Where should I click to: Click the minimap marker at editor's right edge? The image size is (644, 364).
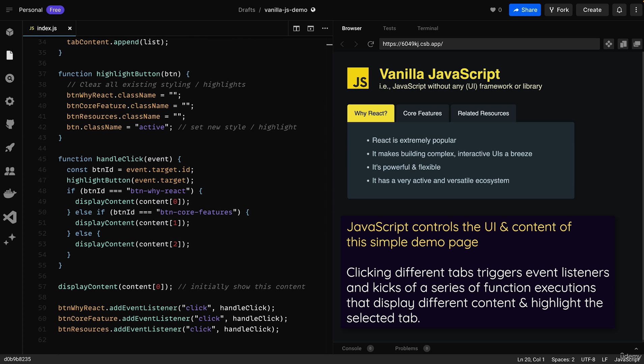tap(329, 44)
